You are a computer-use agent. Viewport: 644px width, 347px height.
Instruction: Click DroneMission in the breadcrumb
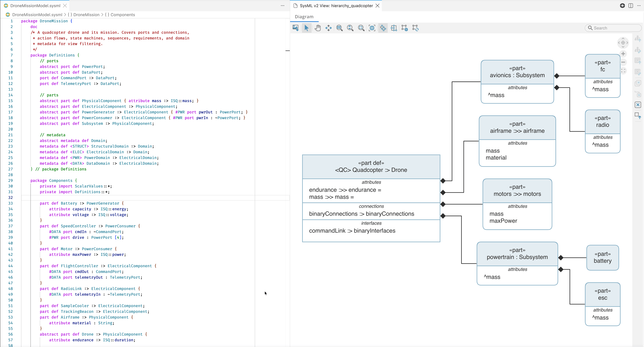tap(86, 15)
